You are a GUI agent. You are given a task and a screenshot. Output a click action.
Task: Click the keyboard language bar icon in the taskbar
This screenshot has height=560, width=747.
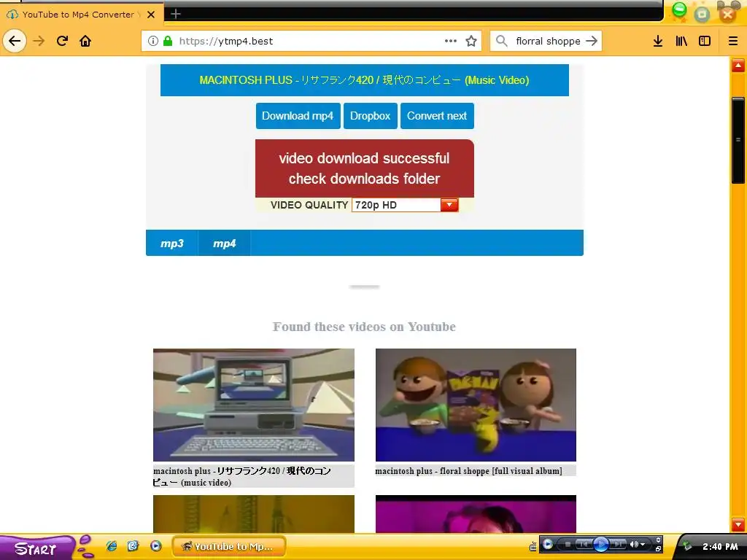(533, 547)
